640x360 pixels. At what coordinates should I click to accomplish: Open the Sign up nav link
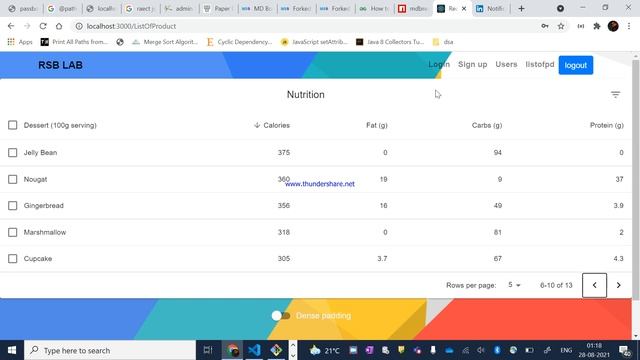click(472, 64)
